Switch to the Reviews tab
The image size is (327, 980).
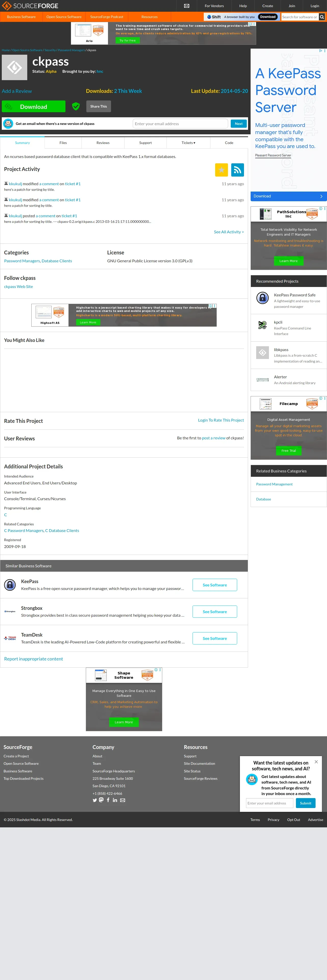pyautogui.click(x=103, y=143)
